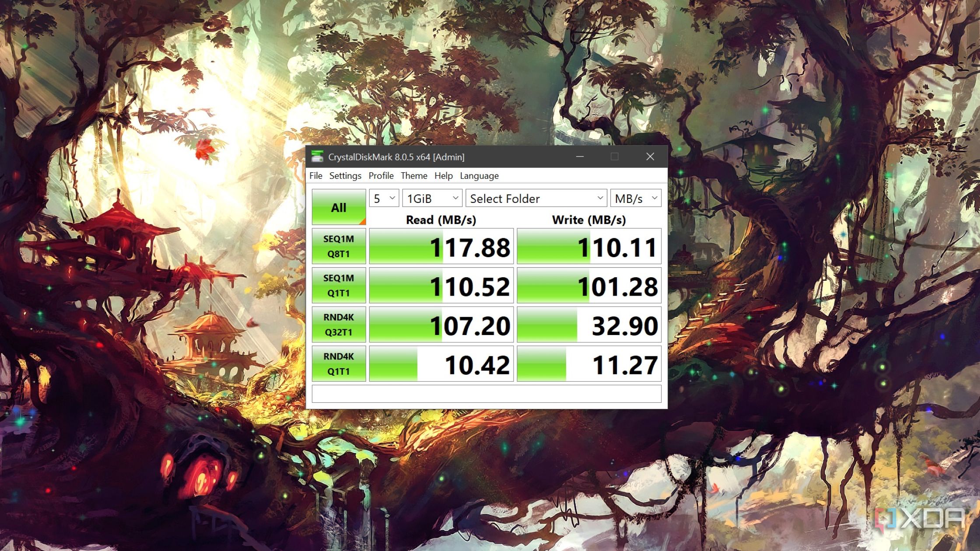Open the MB/s unit dropdown
This screenshot has height=551, width=980.
click(636, 198)
